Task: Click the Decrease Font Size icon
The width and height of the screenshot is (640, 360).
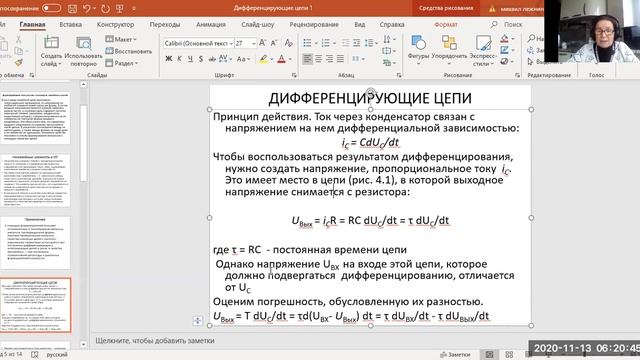Action: pos(274,43)
